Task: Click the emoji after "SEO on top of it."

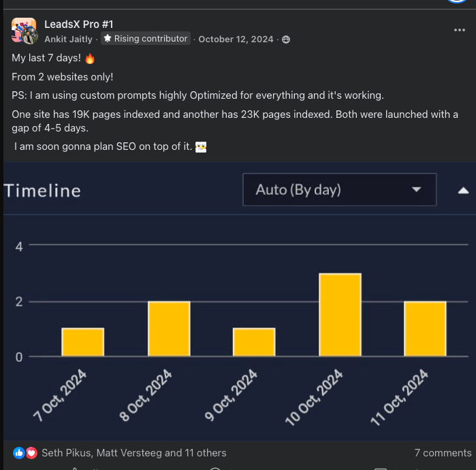Action: pos(201,146)
